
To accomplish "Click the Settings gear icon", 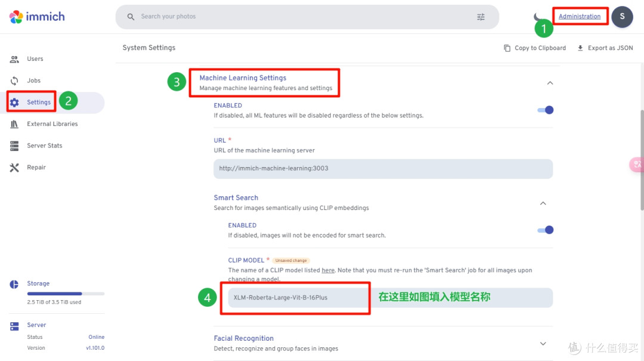I will point(14,103).
